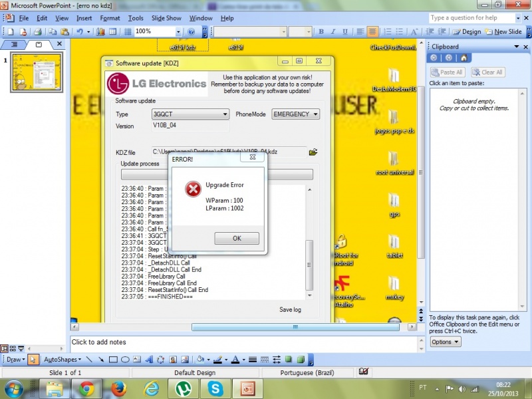532x399 pixels.
Task: Click the Design button
Action: 467,32
